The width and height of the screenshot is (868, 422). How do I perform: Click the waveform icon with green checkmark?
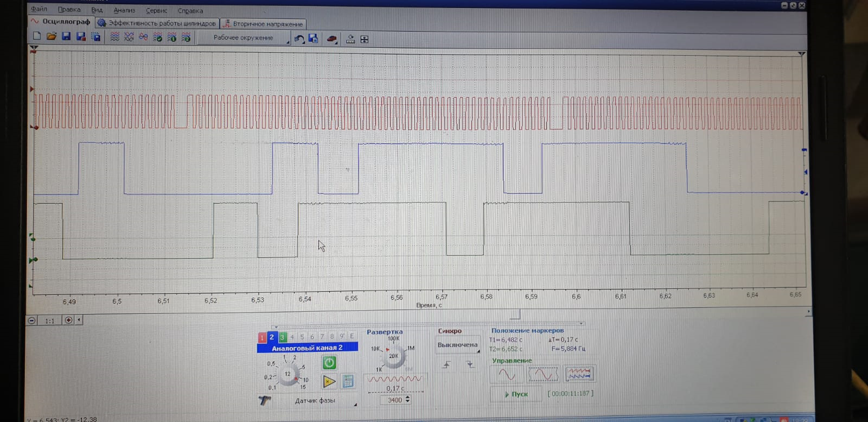point(158,37)
